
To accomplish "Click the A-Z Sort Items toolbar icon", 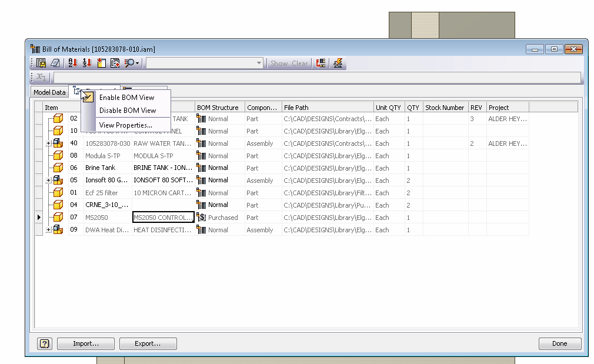I will (73, 63).
